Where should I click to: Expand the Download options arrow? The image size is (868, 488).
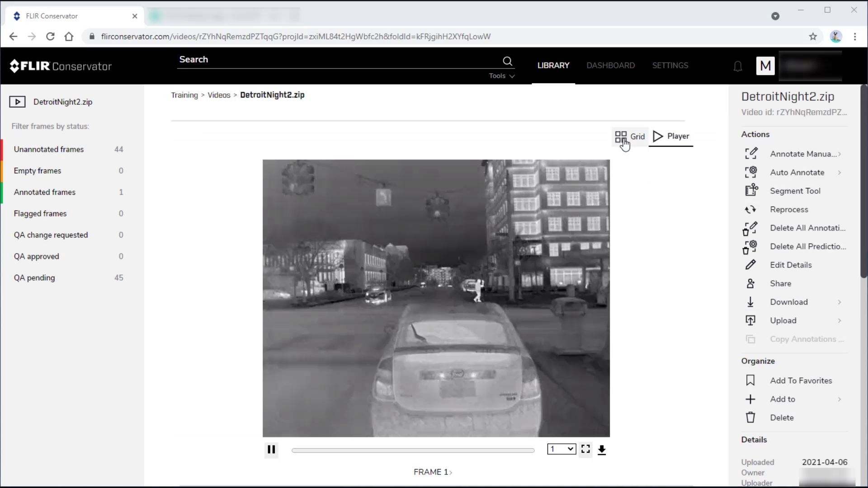coord(840,301)
